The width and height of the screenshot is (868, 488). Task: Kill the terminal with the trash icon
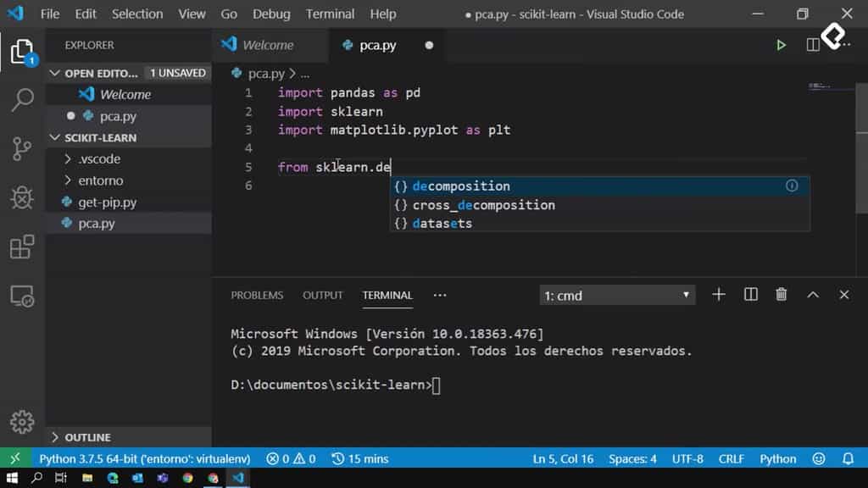click(x=781, y=294)
